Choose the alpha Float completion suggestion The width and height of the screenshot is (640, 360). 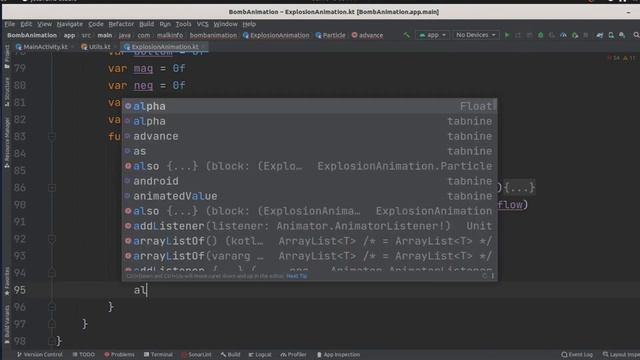[309, 106]
